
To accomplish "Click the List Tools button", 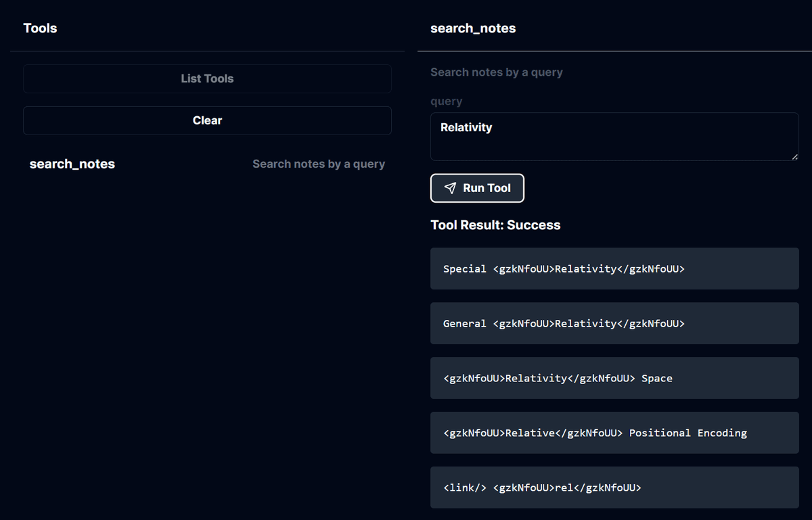I will (207, 78).
